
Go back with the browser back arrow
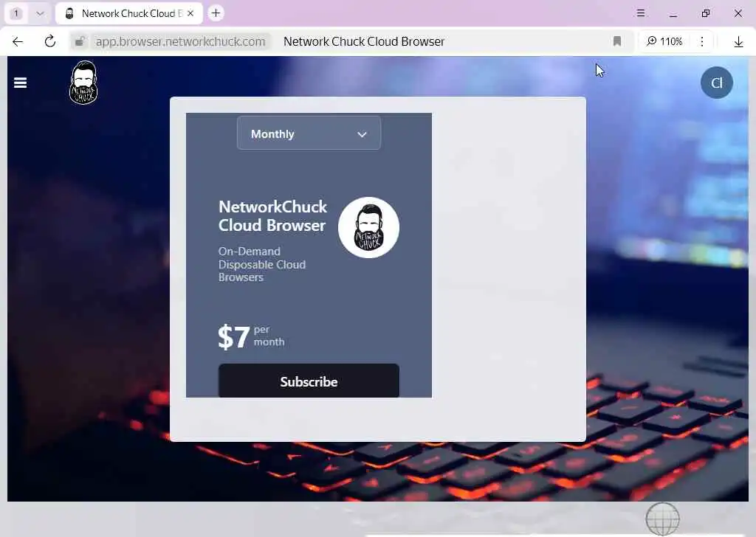coord(18,41)
